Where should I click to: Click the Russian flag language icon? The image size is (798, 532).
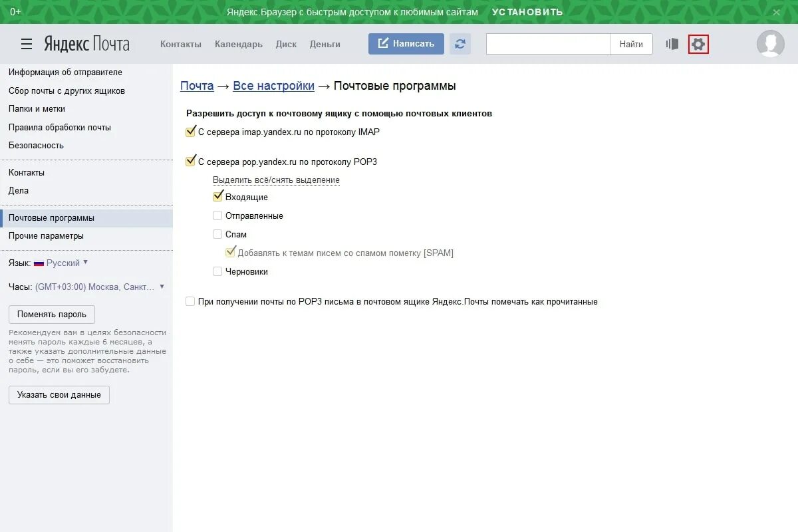[x=39, y=263]
